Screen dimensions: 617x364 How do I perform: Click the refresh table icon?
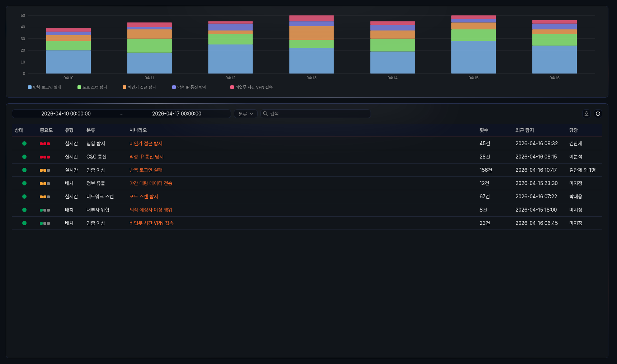pyautogui.click(x=598, y=114)
